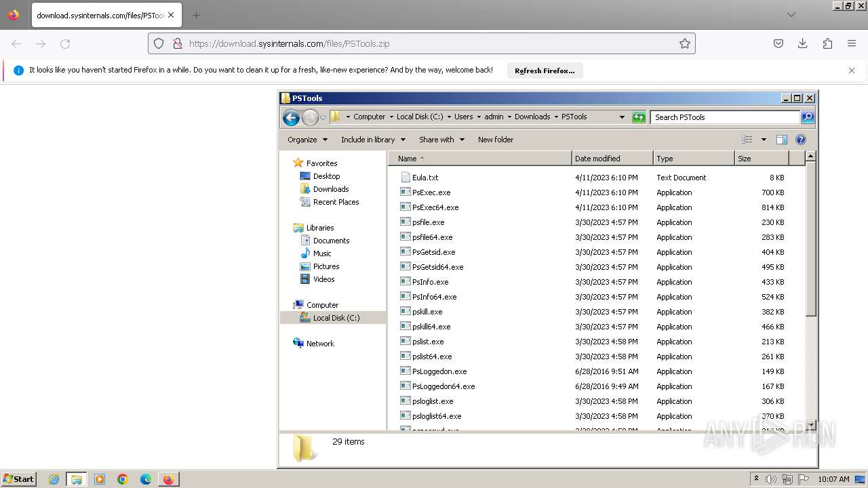The image size is (868, 488).
Task: Select the pslist.exe file icon
Action: 406,342
